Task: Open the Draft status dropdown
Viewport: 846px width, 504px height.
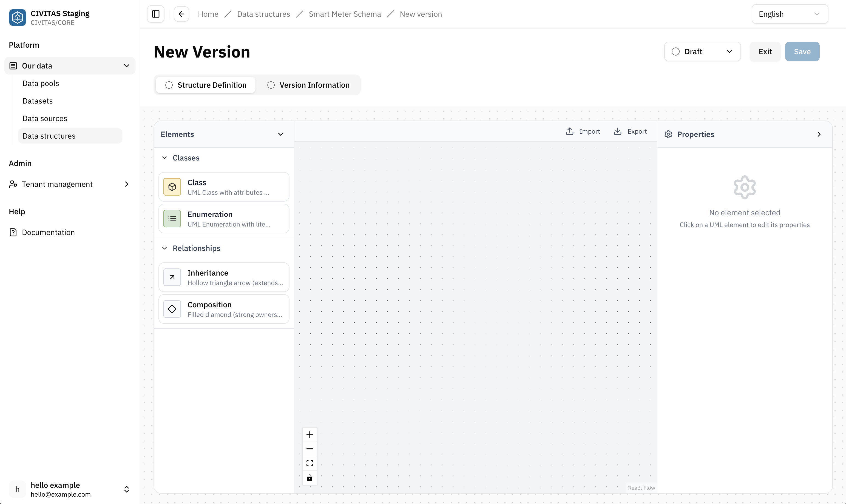Action: click(702, 51)
